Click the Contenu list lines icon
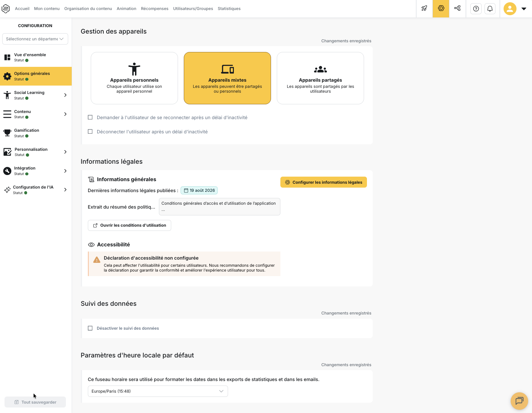This screenshot has height=413, width=532. pos(7,114)
